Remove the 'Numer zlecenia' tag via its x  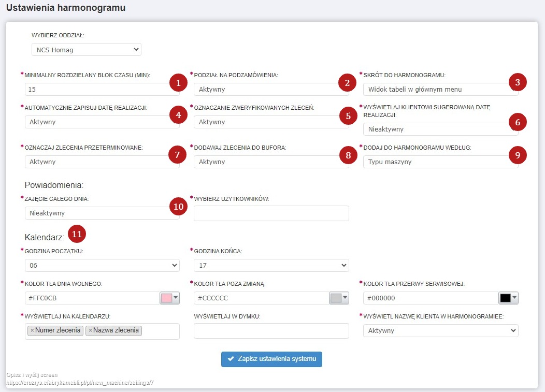pos(32,330)
